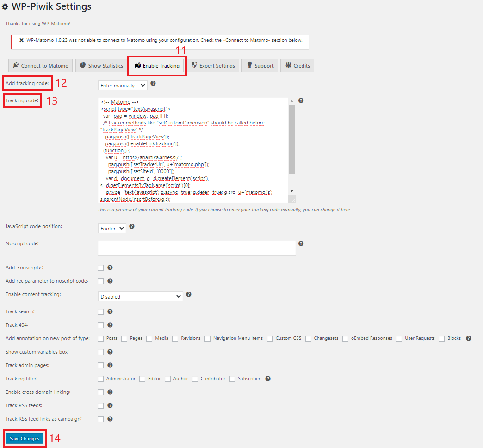Check the User Requests checkbox

pos(399,339)
